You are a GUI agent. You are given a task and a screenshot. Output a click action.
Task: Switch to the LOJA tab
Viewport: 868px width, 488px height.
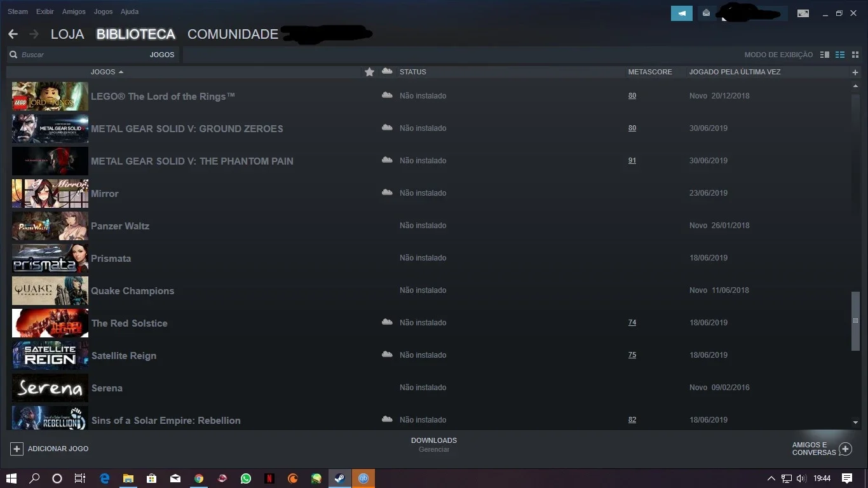tap(67, 34)
